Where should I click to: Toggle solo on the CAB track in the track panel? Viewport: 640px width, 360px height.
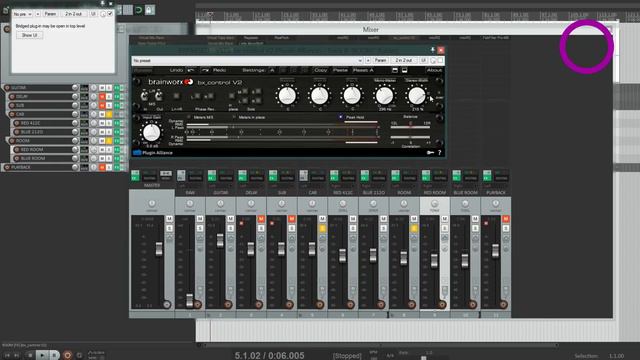(109, 114)
